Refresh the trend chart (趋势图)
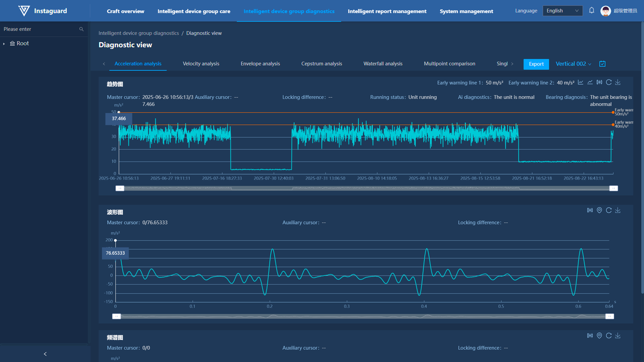 [x=609, y=82]
